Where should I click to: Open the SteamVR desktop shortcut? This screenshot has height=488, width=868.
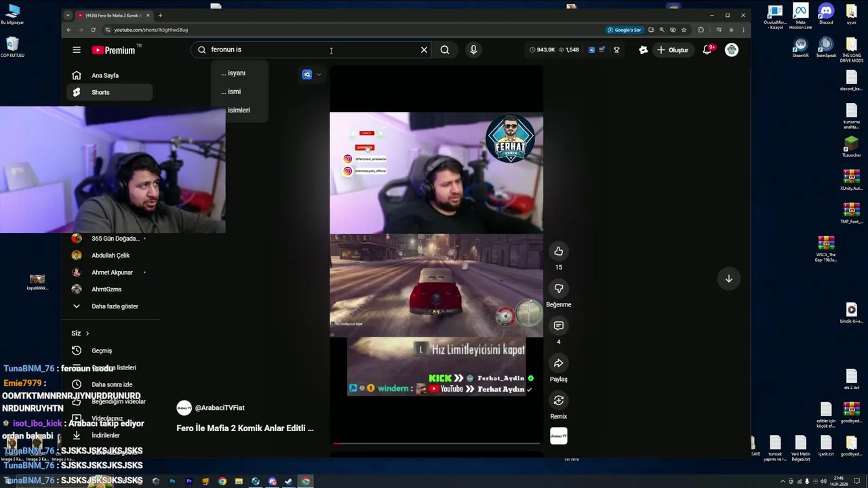coord(801,47)
